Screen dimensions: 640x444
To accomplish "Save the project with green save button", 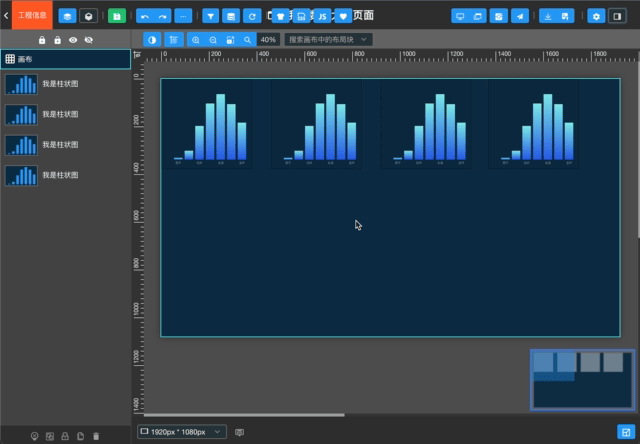I will tap(117, 16).
